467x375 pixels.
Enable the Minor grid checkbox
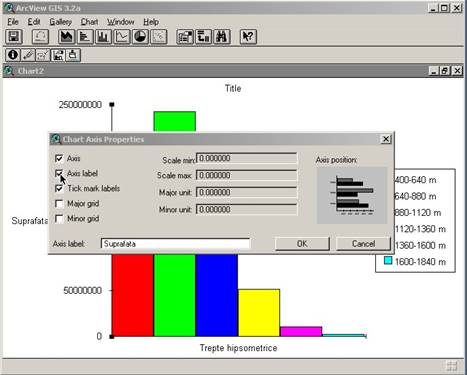(x=59, y=219)
